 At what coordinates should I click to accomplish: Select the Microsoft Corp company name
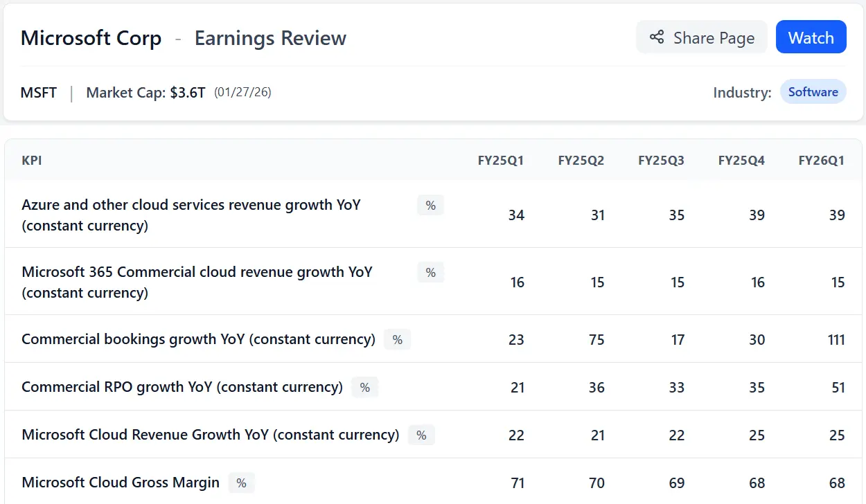pyautogui.click(x=91, y=38)
